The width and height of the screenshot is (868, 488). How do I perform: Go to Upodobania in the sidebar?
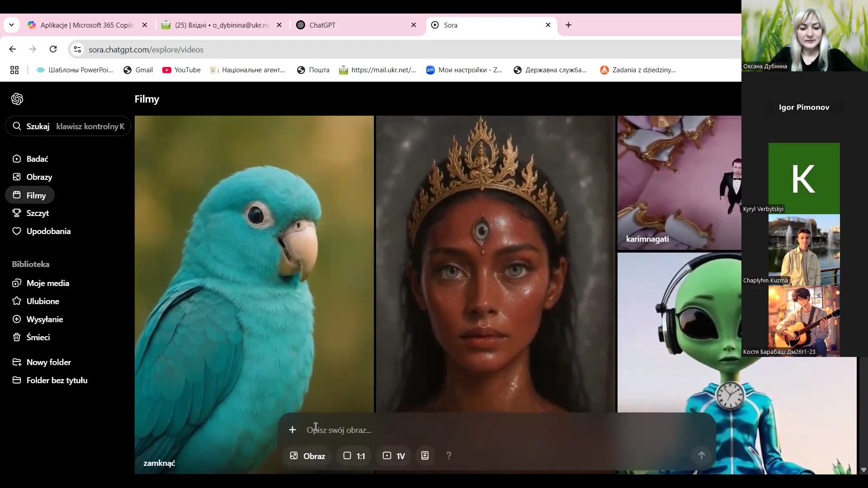coord(48,231)
